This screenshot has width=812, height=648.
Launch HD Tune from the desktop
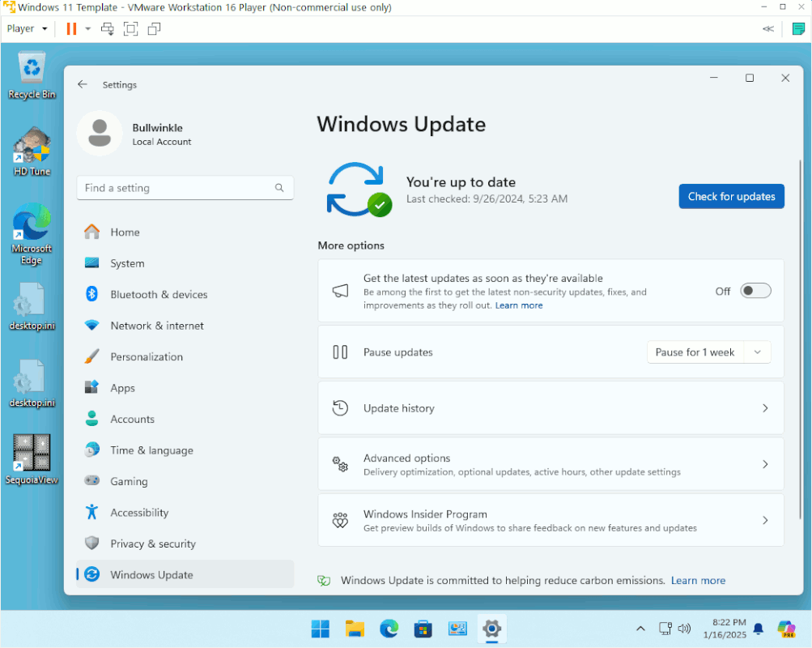(32, 151)
